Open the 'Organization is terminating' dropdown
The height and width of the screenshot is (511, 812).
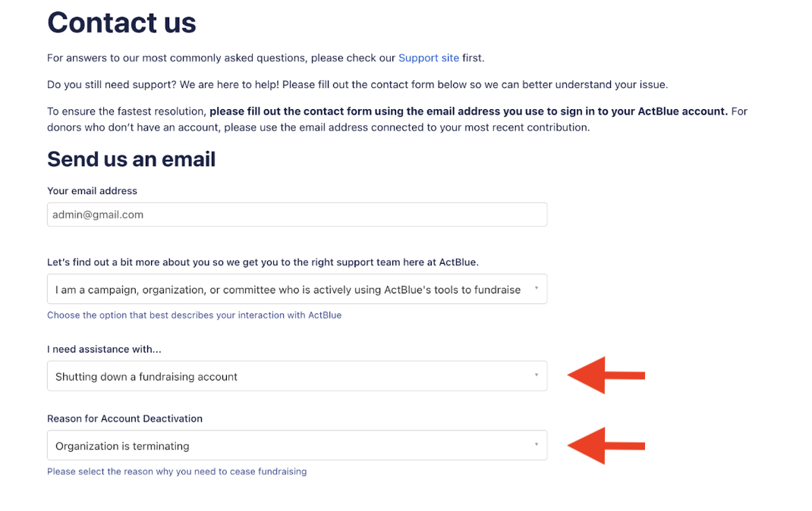[x=288, y=446]
